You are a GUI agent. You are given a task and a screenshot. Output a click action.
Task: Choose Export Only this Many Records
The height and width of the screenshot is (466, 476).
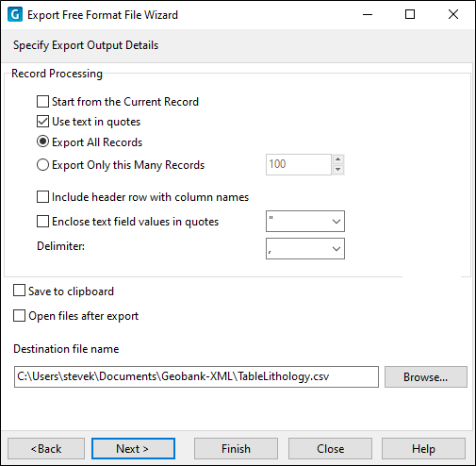point(42,165)
